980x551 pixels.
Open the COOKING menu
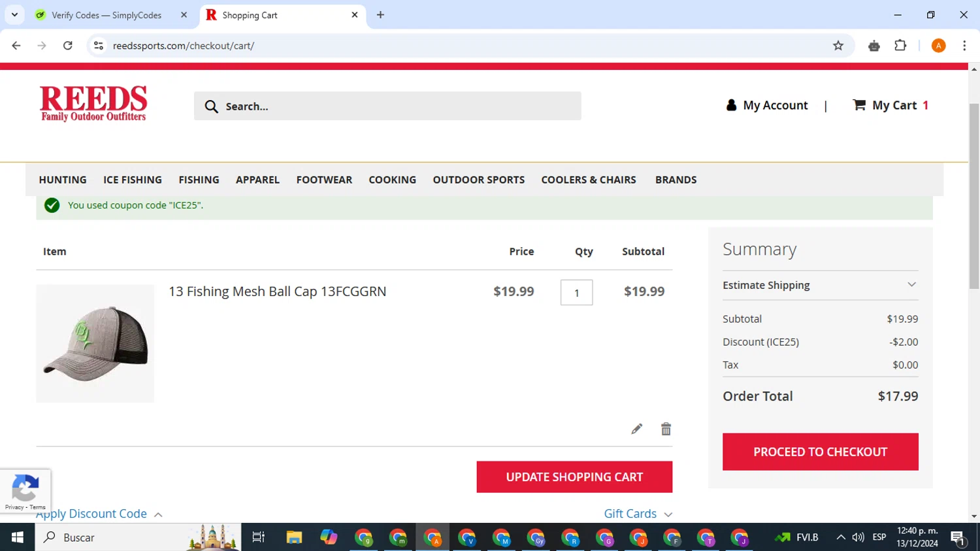coord(392,180)
